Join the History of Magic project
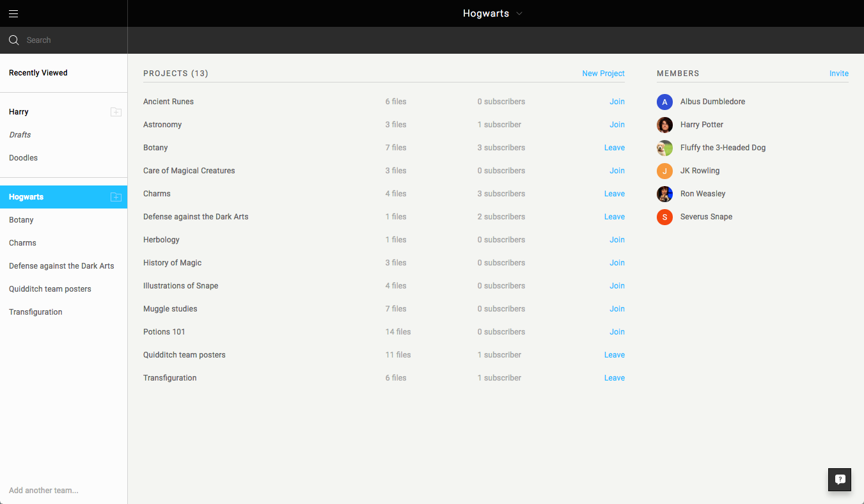Viewport: 864px width, 504px height. pyautogui.click(x=617, y=263)
